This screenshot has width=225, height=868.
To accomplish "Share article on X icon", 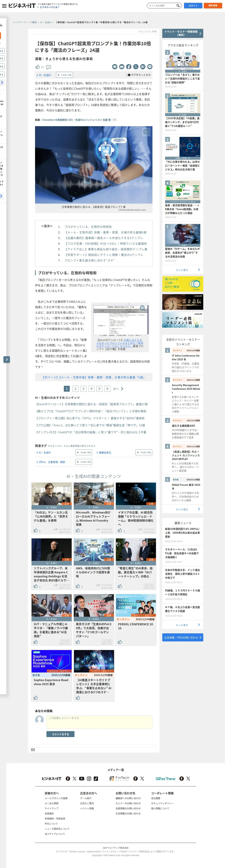I will [x=136, y=67].
